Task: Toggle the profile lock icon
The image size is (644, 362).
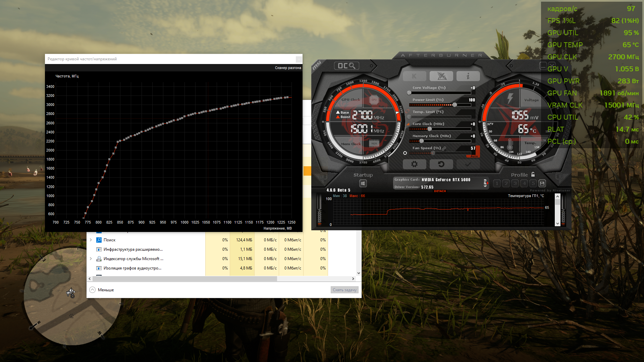Action: coord(533,174)
